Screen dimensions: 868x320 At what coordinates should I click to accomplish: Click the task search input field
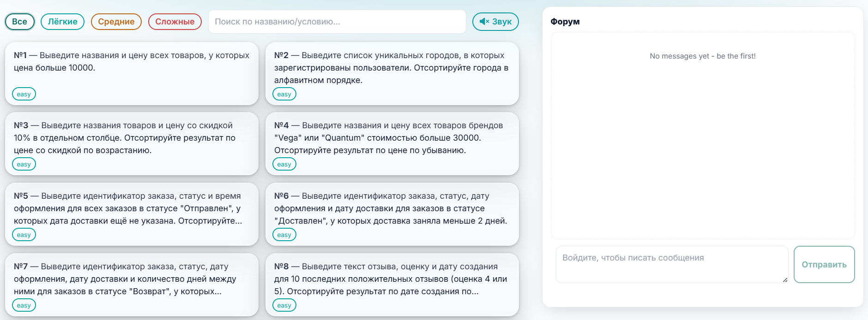337,22
